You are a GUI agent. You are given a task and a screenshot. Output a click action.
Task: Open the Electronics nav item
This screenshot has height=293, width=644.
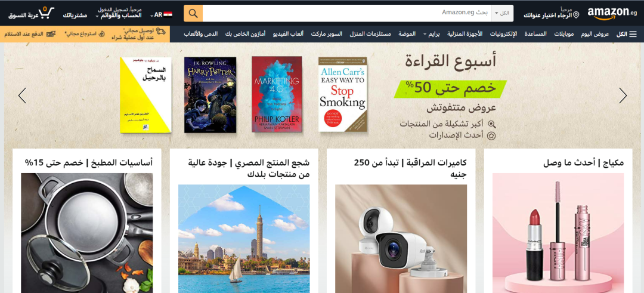click(x=503, y=34)
